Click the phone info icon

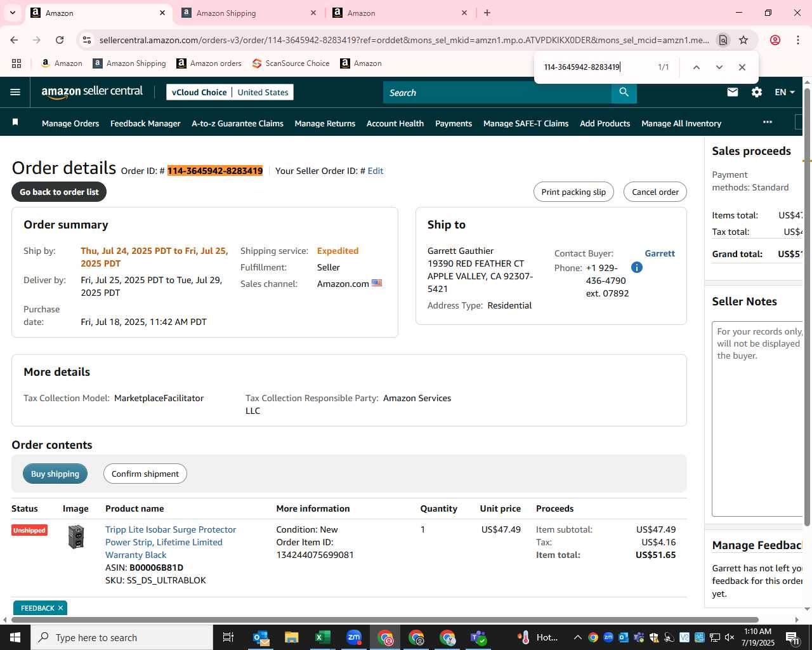[637, 267]
